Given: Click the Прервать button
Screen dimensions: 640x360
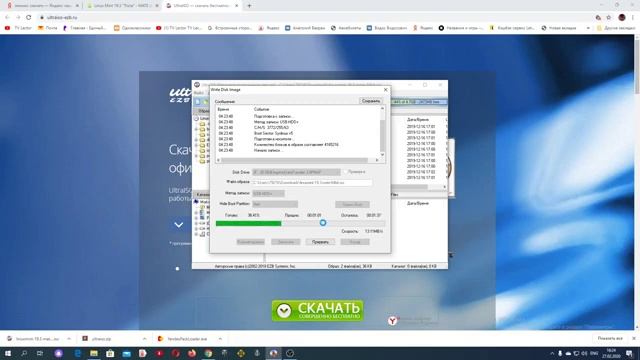Looking at the screenshot, I should 320,242.
